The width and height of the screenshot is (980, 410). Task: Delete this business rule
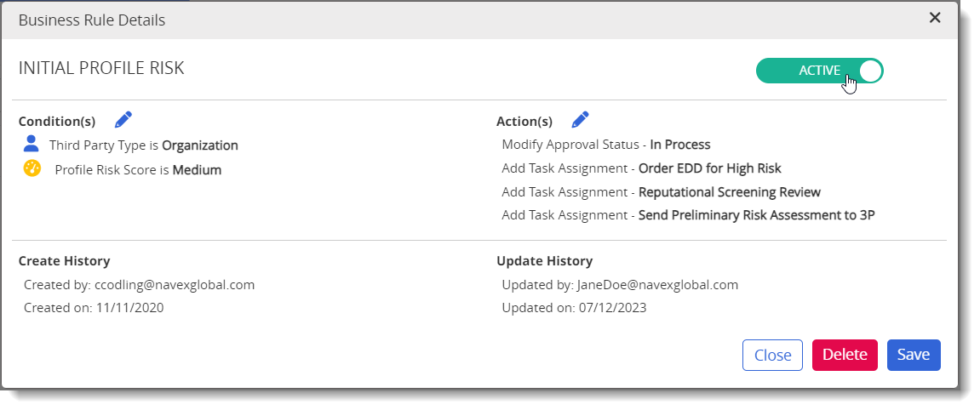[845, 355]
